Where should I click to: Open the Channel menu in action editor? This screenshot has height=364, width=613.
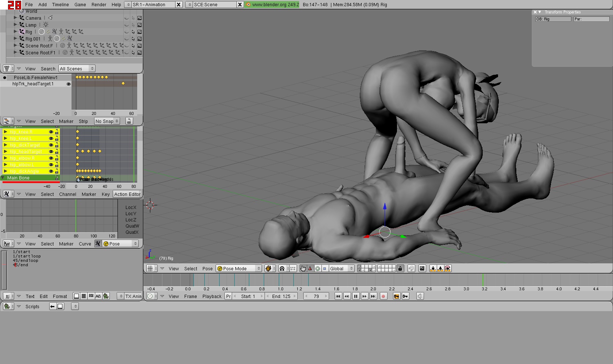point(68,194)
